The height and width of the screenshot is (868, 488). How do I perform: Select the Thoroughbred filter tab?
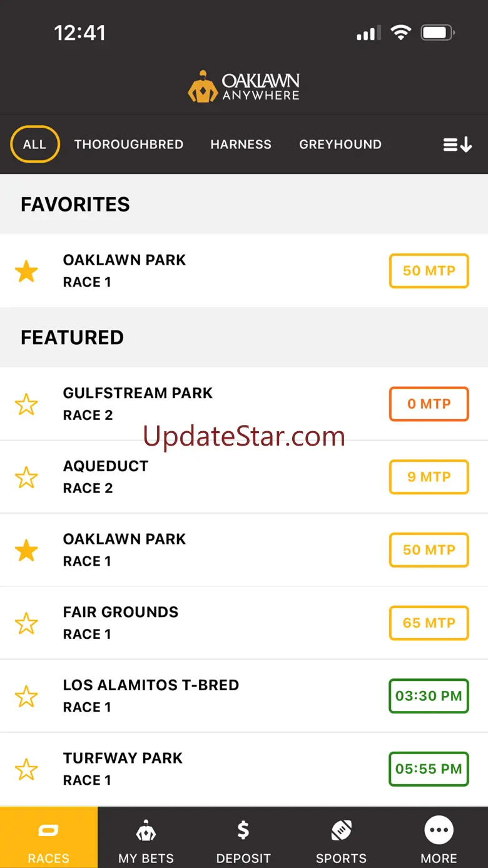pyautogui.click(x=129, y=145)
